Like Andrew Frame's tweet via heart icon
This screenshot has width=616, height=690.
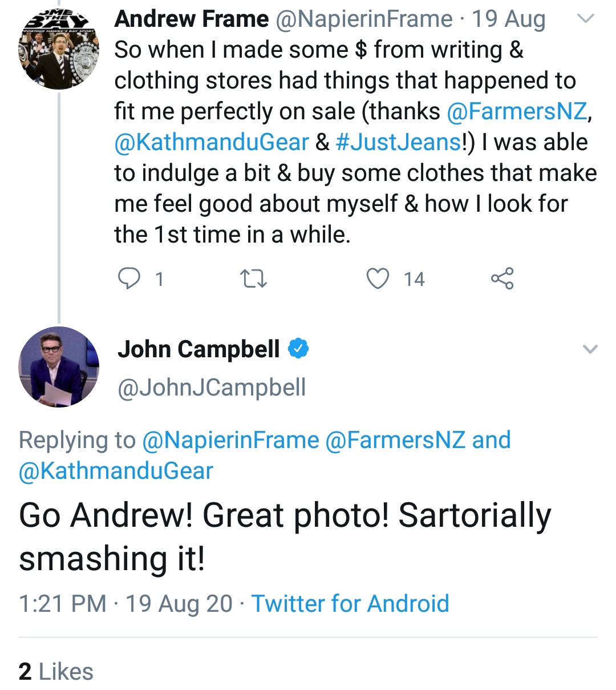click(x=378, y=279)
